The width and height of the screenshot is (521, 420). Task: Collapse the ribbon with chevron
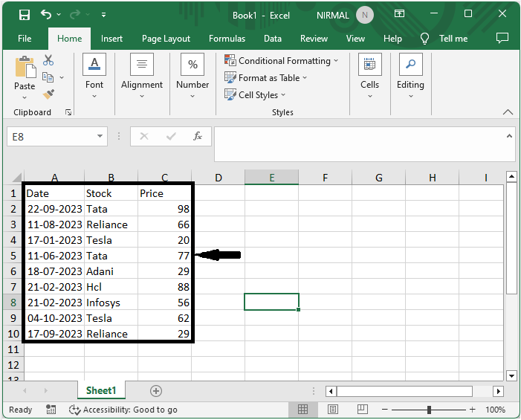coord(508,112)
